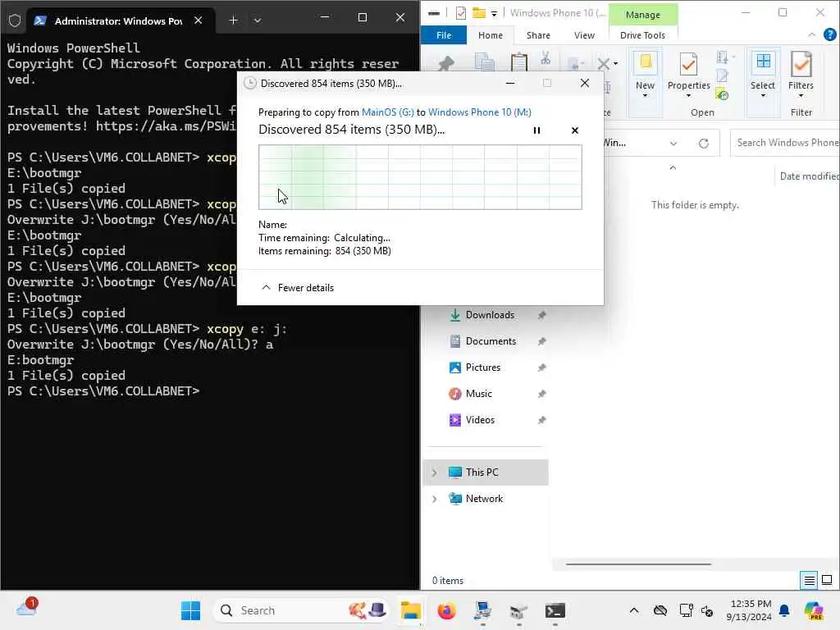Close the Administrator PowerShell tab
Image resolution: width=840 pixels, height=630 pixels.
(199, 21)
